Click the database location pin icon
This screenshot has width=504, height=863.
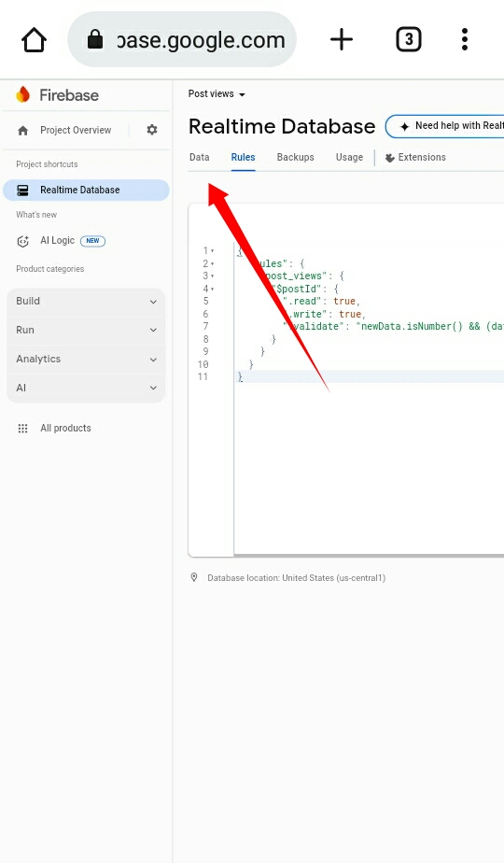[x=194, y=577]
